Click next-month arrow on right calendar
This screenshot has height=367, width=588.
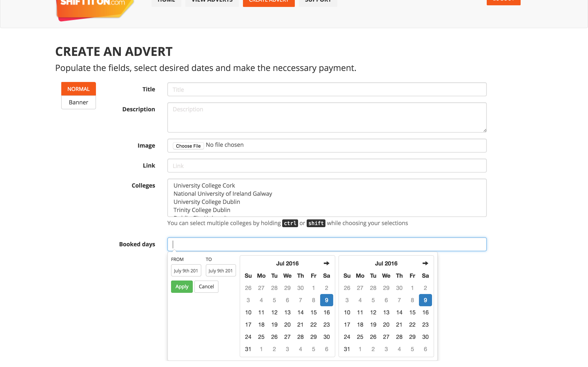(425, 263)
